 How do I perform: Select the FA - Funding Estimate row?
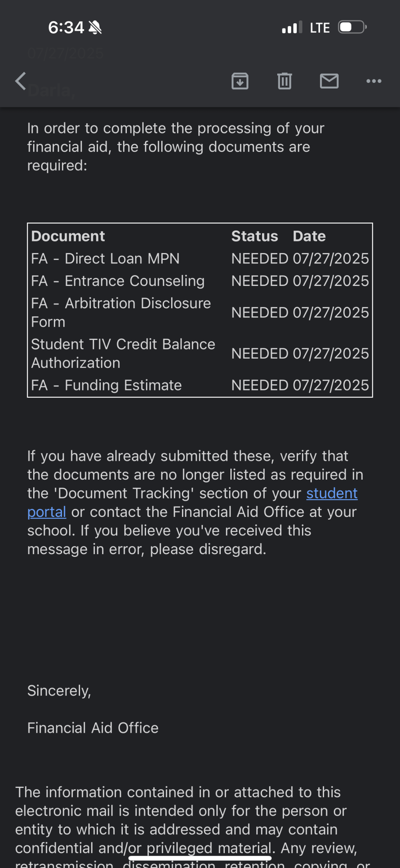tap(200, 385)
